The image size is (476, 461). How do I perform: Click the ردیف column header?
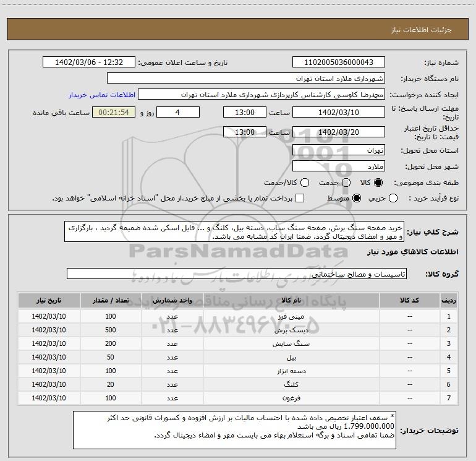(449, 300)
